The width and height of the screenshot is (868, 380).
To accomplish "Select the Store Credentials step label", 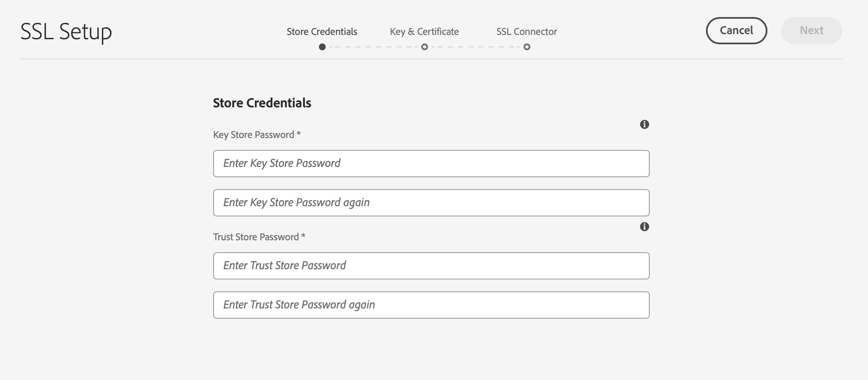I will [322, 32].
